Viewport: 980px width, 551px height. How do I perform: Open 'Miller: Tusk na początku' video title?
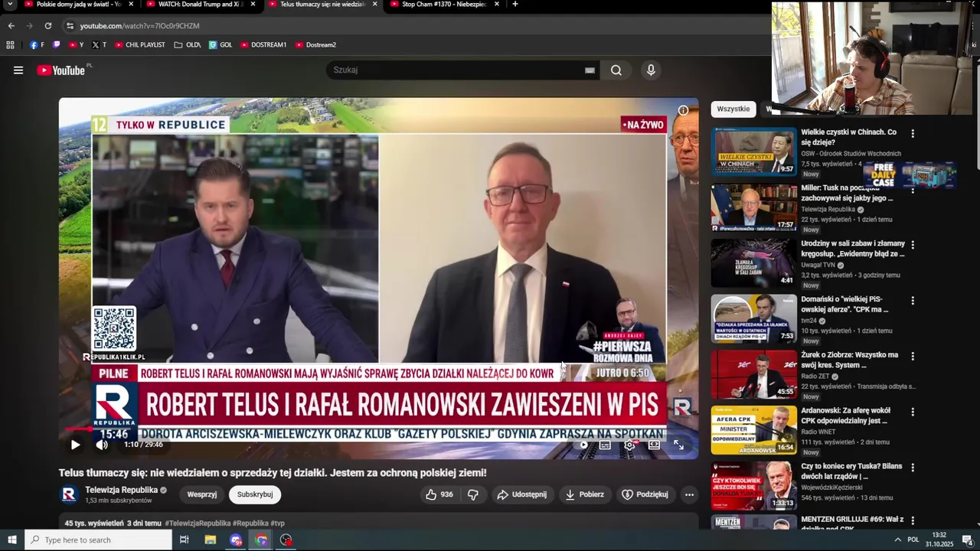pyautogui.click(x=848, y=193)
